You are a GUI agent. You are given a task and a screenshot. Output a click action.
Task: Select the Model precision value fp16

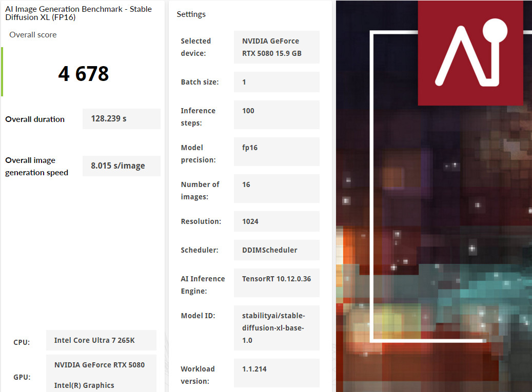coord(250,148)
